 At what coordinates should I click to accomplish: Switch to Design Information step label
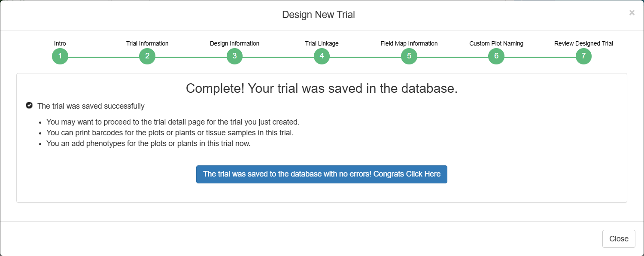coord(234,43)
